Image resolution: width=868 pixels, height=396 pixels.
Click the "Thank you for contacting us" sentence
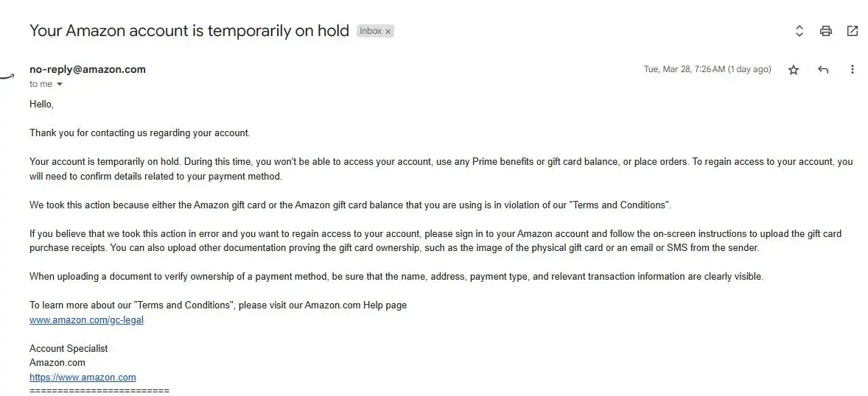[x=140, y=133]
